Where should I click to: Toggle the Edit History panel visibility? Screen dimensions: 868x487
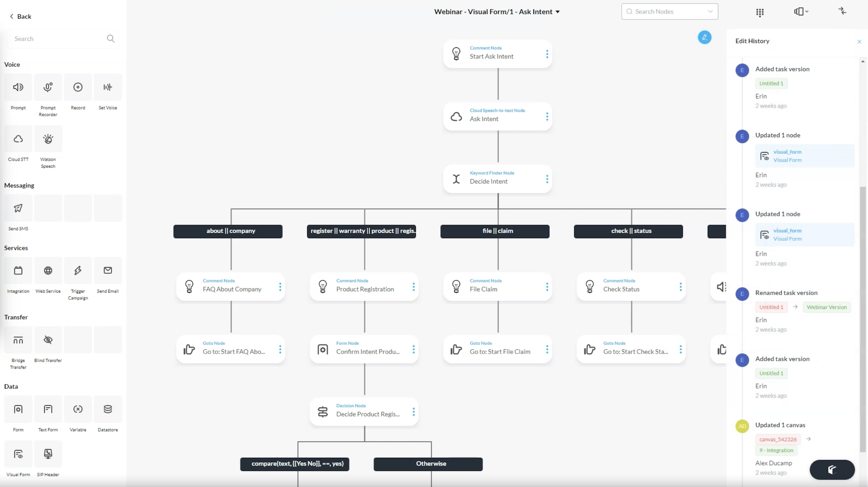[859, 40]
